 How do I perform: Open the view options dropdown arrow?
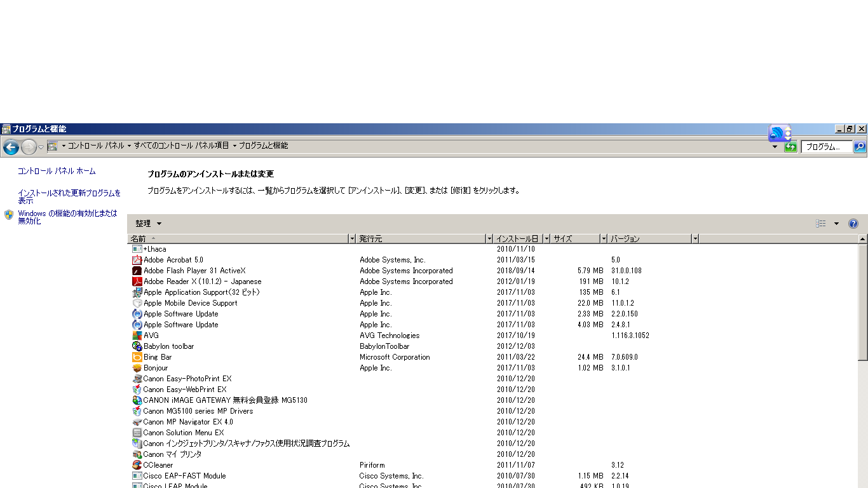[x=836, y=224]
